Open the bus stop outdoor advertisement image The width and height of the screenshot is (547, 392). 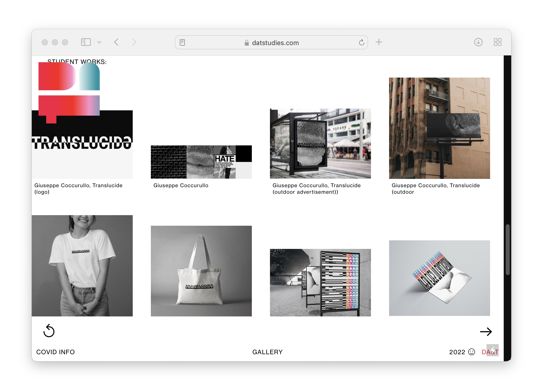[x=320, y=144]
